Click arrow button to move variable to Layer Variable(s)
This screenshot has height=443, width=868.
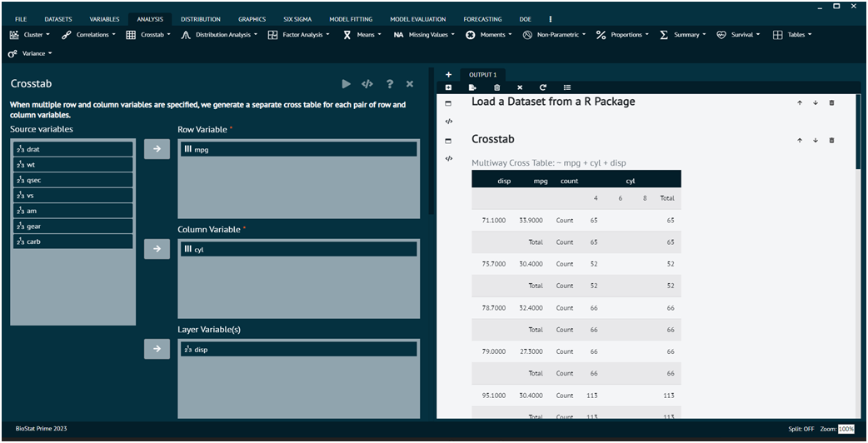pyautogui.click(x=157, y=349)
